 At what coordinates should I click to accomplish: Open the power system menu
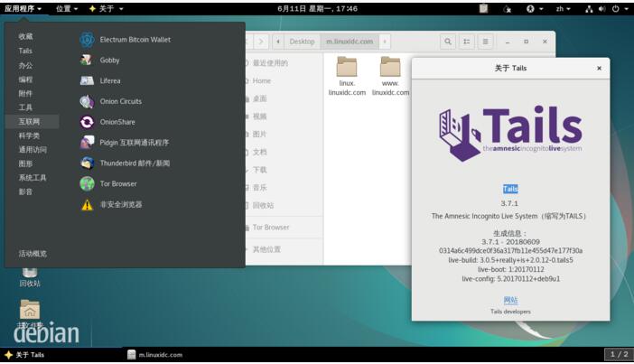[620, 8]
